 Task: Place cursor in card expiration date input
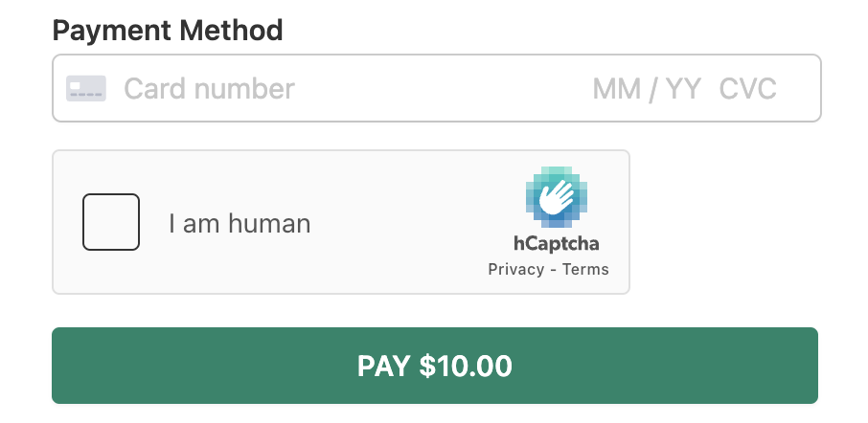tap(647, 88)
